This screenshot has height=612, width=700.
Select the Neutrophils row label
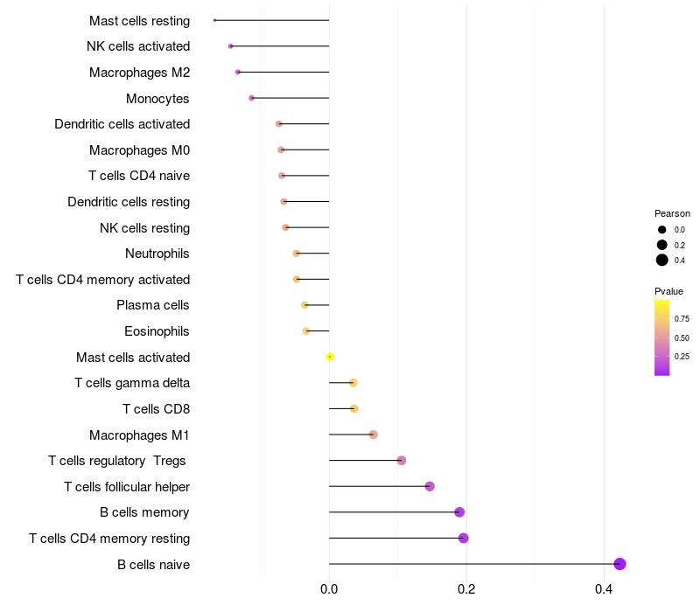pyautogui.click(x=157, y=254)
